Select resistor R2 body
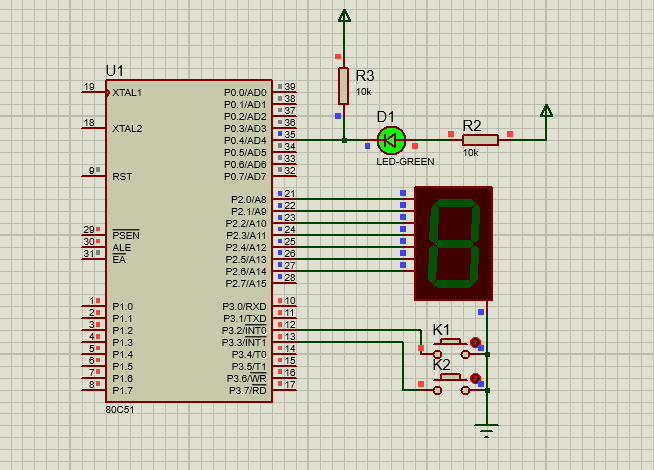This screenshot has height=470, width=654. (480, 140)
